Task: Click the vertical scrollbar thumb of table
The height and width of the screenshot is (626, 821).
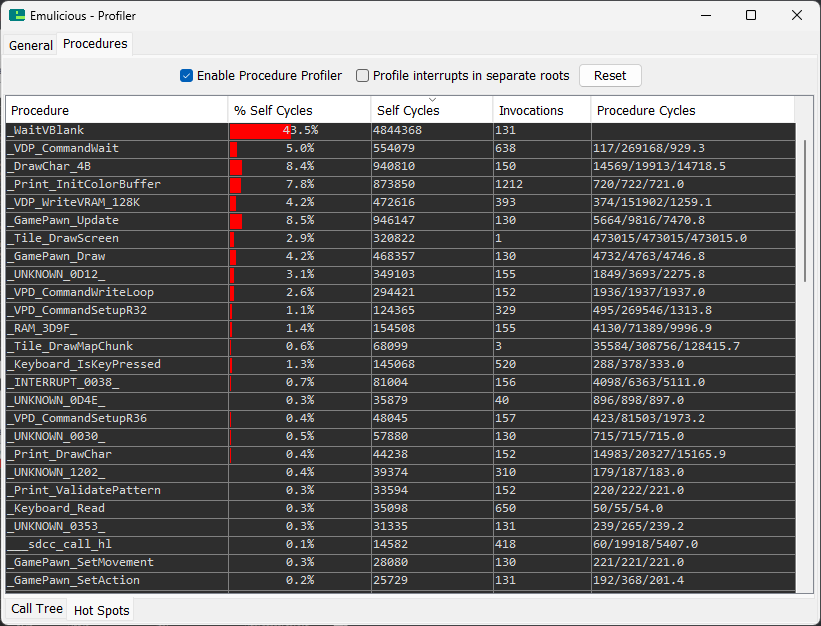Action: click(x=805, y=211)
